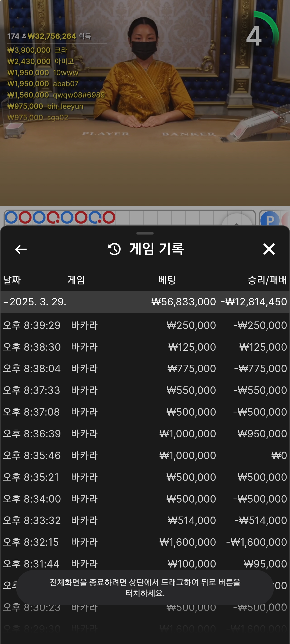Image resolution: width=290 pixels, height=644 pixels.
Task: Tap the fullscreen exit hint message
Action: (x=145, y=587)
